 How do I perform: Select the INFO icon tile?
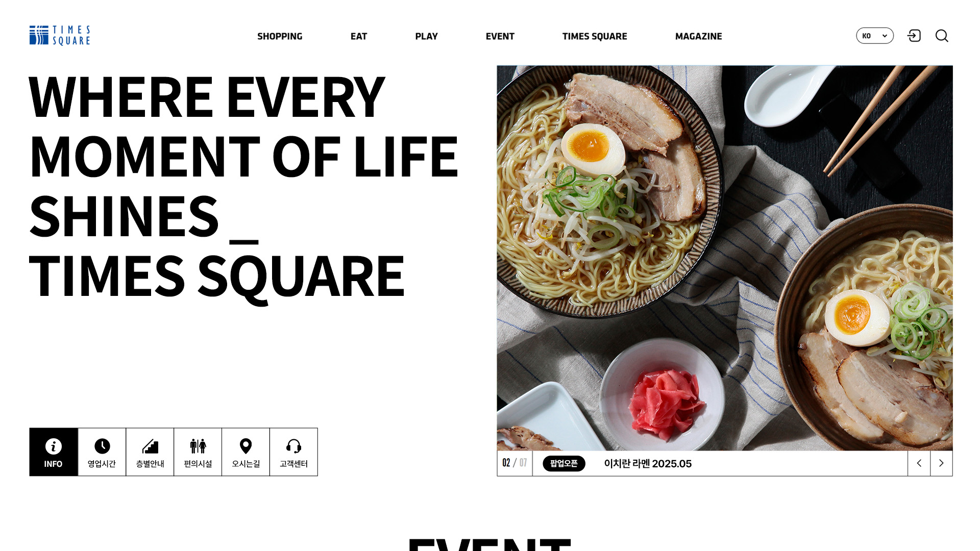tap(54, 452)
